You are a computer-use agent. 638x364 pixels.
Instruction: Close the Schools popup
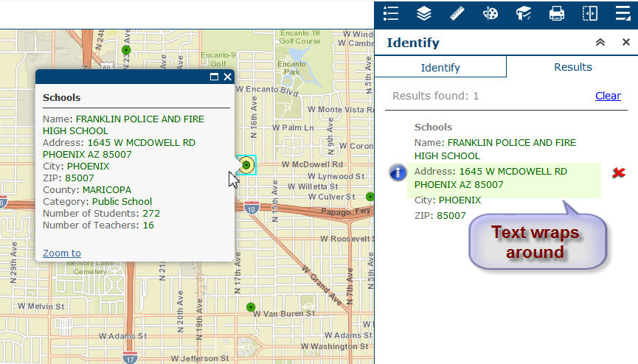227,77
